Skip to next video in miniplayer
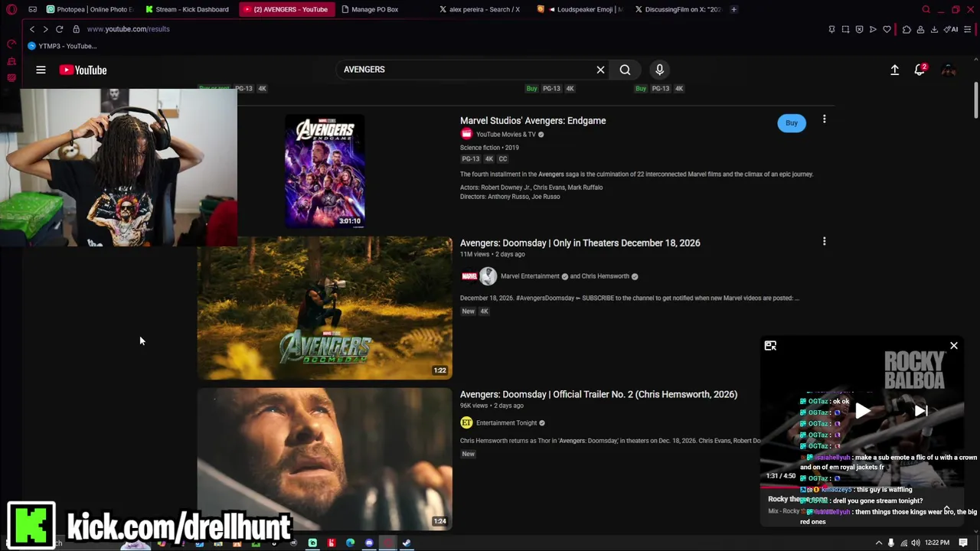 pos(921,411)
